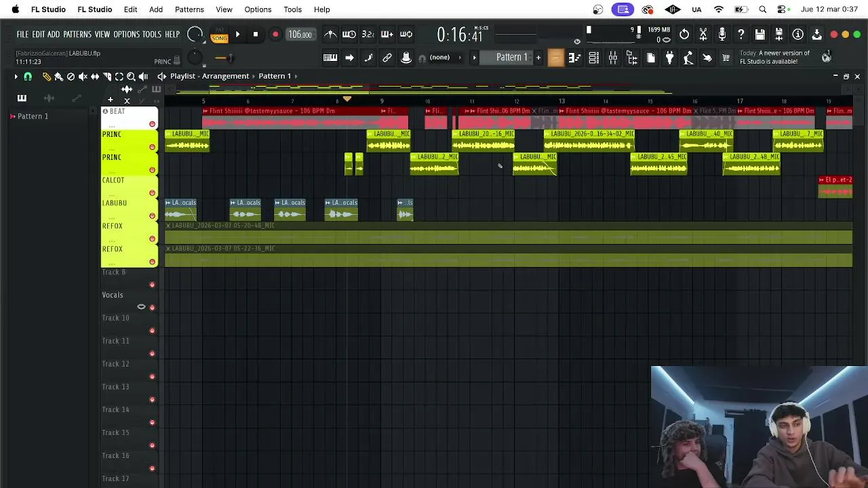
Task: Select the LABUBU_MIC clip at start of first PRINC track
Action: pyautogui.click(x=187, y=140)
